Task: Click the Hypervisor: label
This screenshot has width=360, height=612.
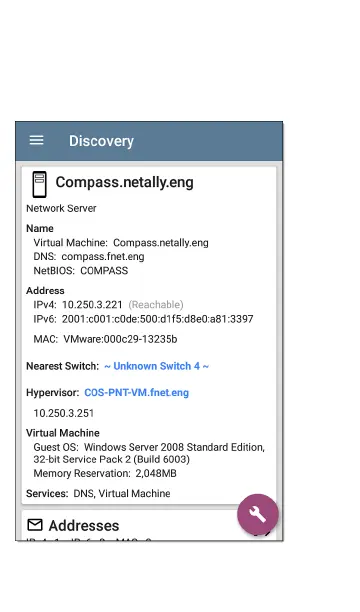Action: click(x=53, y=393)
